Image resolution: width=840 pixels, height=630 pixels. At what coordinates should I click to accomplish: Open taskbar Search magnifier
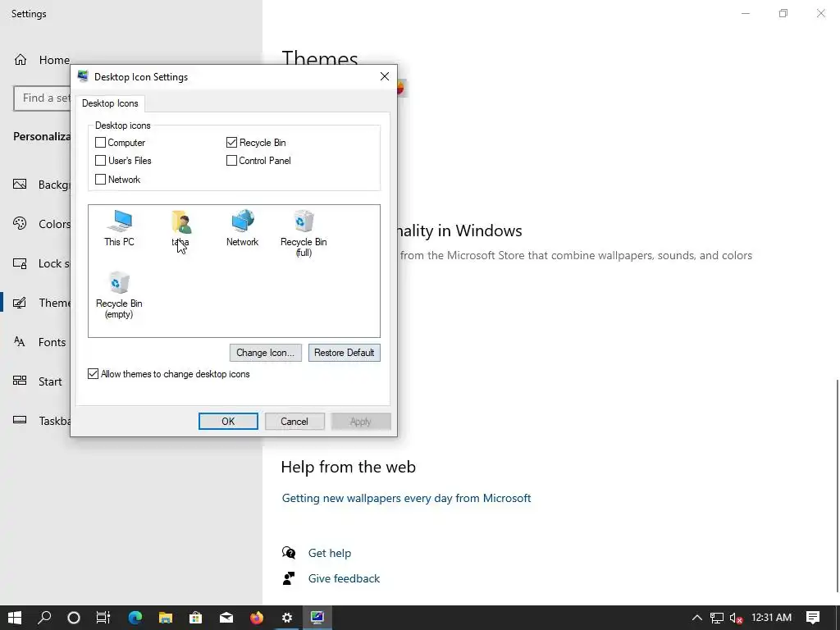[44, 618]
